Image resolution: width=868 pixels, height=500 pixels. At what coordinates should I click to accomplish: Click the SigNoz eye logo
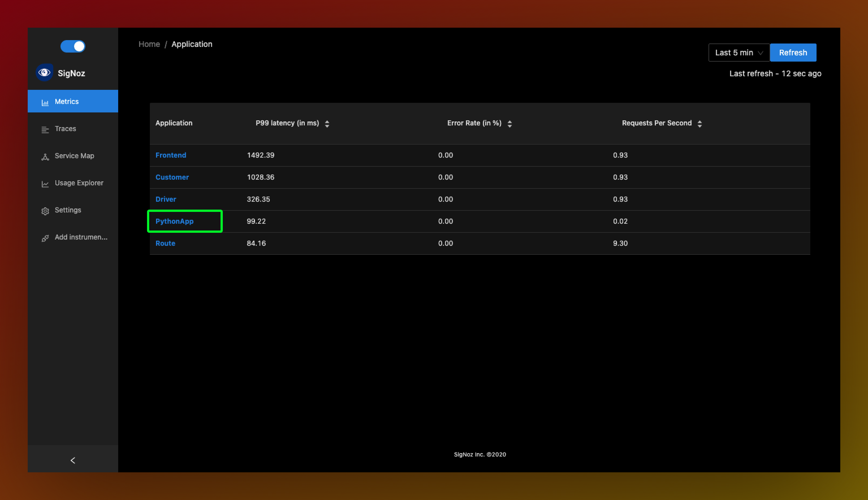(44, 73)
